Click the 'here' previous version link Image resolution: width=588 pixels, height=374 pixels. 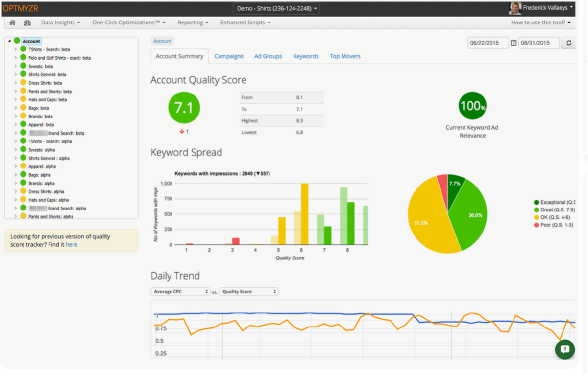[x=72, y=244]
